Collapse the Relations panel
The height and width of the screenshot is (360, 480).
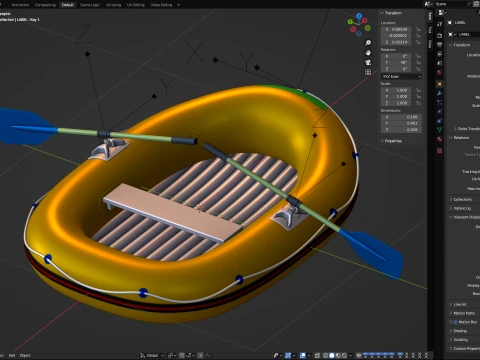[x=459, y=138]
